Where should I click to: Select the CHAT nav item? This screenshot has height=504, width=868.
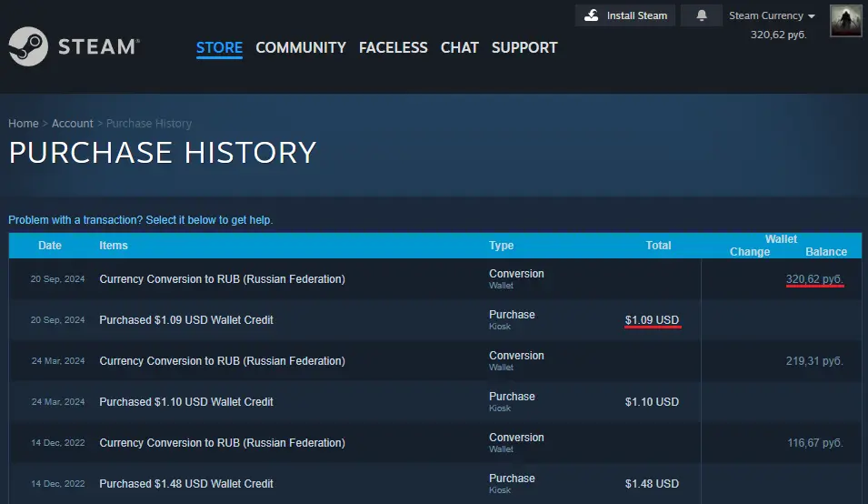coord(459,47)
